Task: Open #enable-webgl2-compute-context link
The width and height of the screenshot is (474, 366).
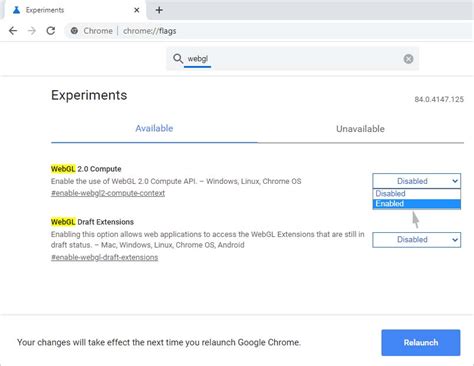Action: 108,193
